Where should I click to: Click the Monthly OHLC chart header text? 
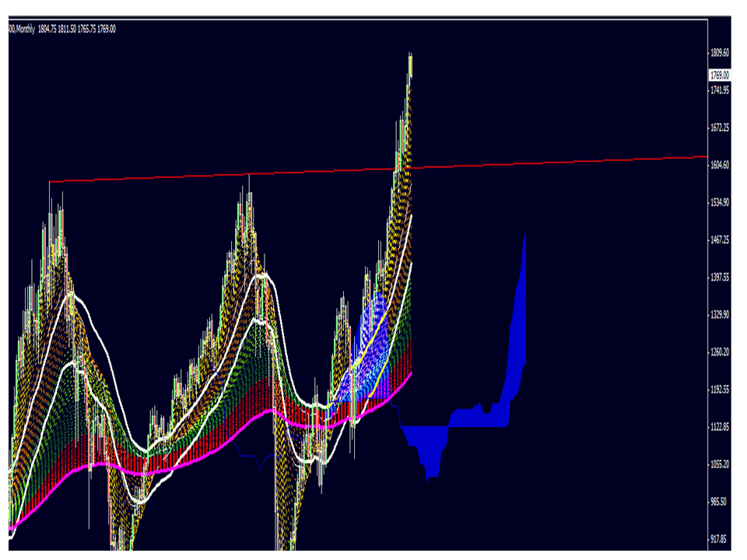click(62, 29)
